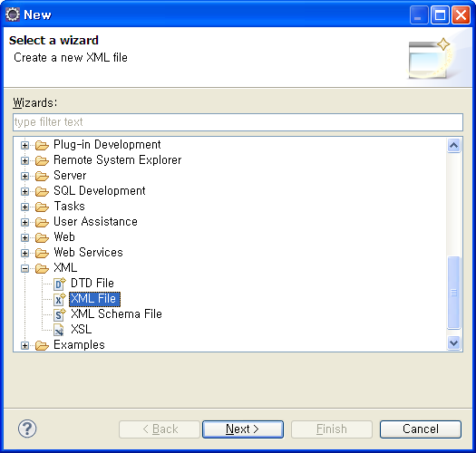The height and width of the screenshot is (453, 476).
Task: Expand the Web Services category
Action: click(x=24, y=254)
